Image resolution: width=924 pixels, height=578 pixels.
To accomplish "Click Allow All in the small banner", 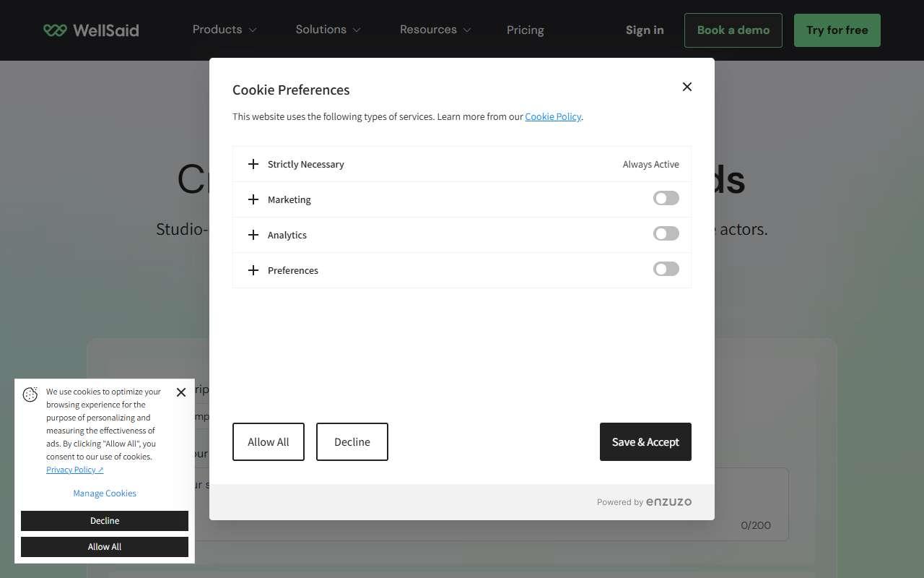I will point(105,547).
